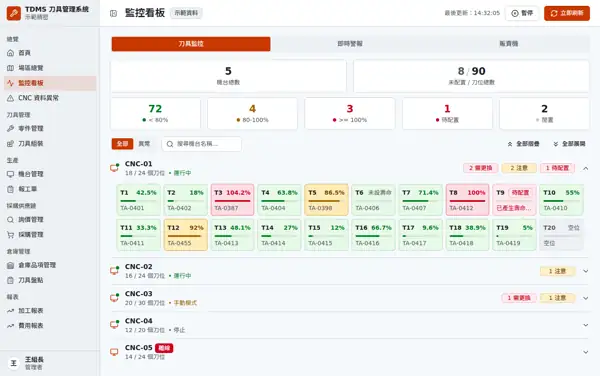600x376 pixels.
Task: Focus the machine name search field
Action: tap(202, 144)
